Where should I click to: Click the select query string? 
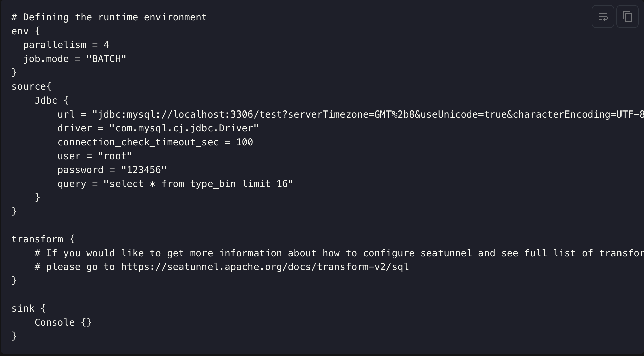(x=198, y=184)
